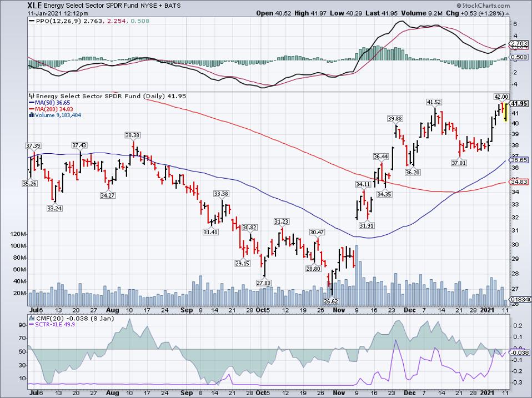The image size is (532, 398).
Task: Click the CMF area icon in lower panel legend
Action: pyautogui.click(x=32, y=318)
